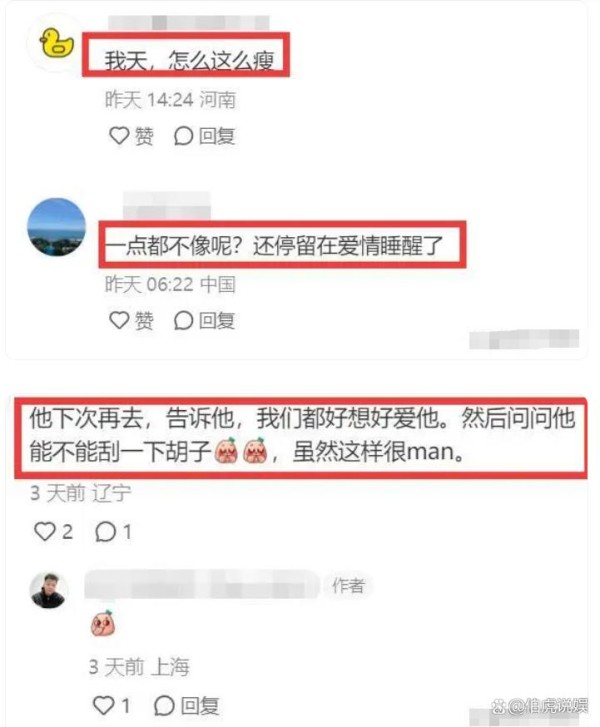Tap heart icon with 2 likes
The width and height of the screenshot is (600, 727).
click(45, 531)
